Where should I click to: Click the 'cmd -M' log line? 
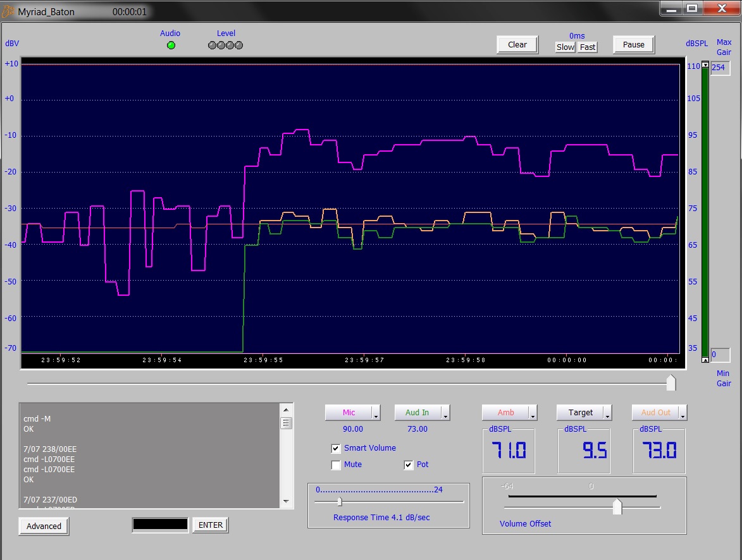click(37, 418)
